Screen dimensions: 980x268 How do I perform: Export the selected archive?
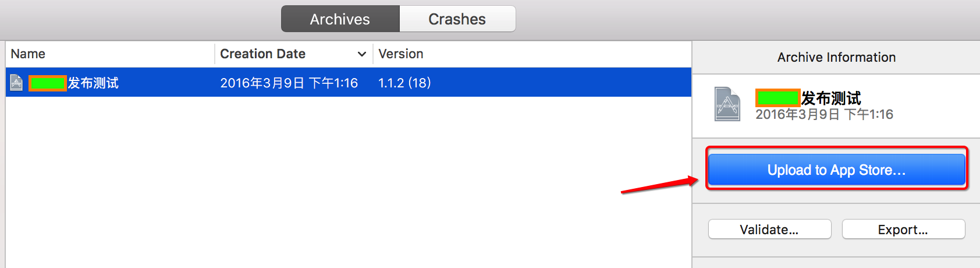click(x=903, y=230)
